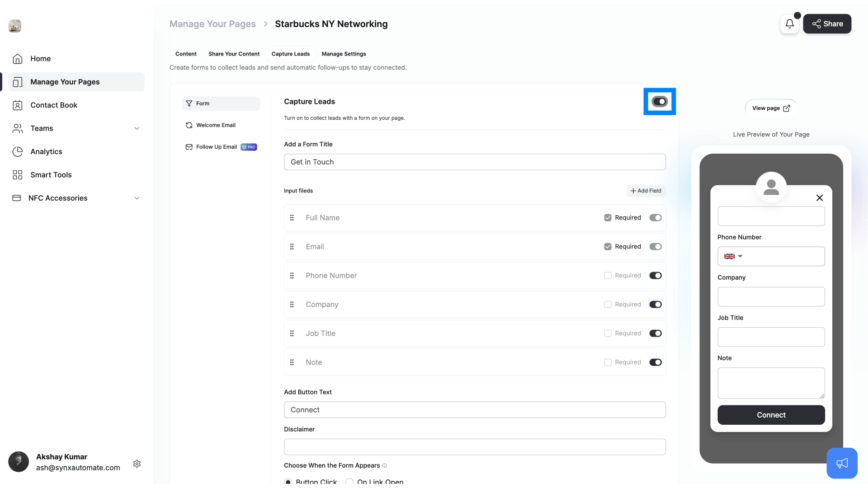Go to Manage Your Pages breadcrumb
868x488 pixels.
[212, 24]
